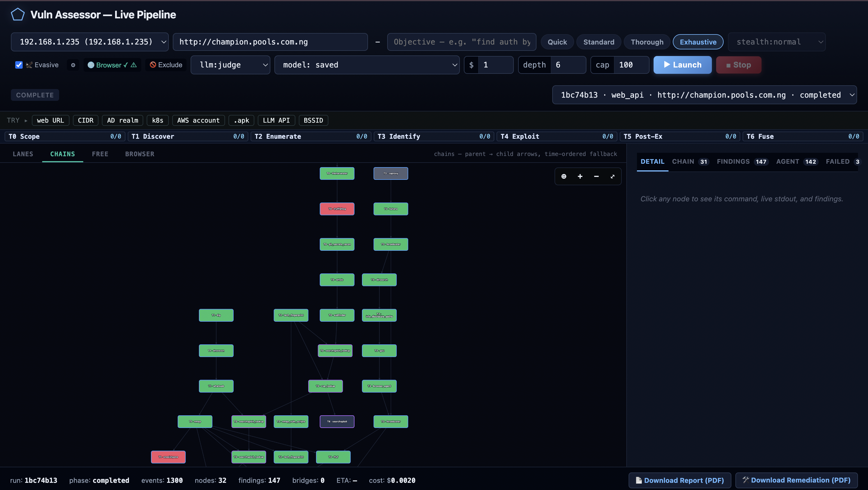
Task: Click the pentagon Vuln Assessor logo
Action: [18, 14]
